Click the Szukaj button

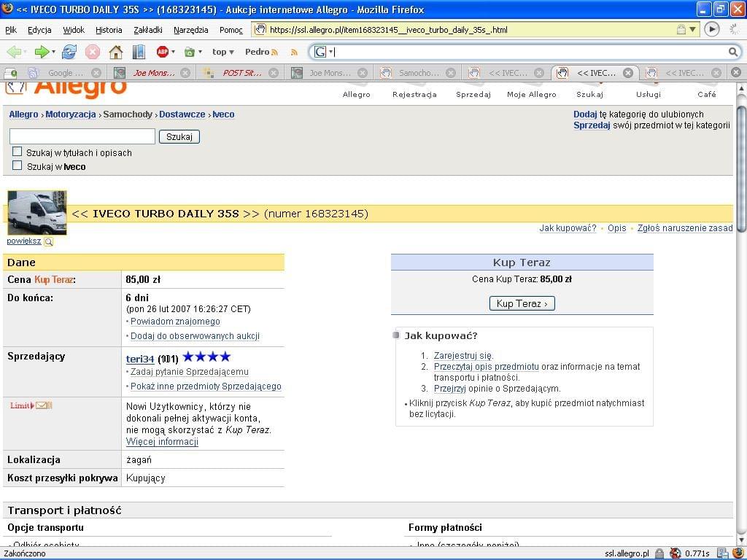pyautogui.click(x=179, y=136)
